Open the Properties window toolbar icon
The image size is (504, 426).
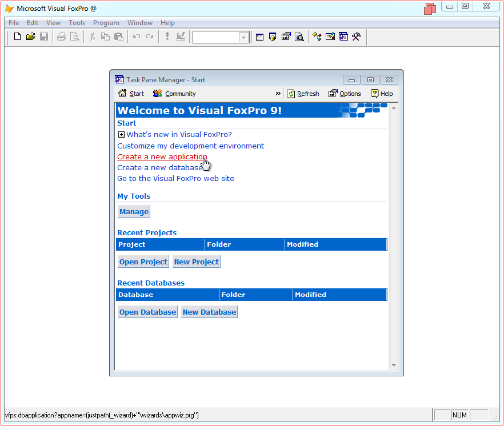286,37
